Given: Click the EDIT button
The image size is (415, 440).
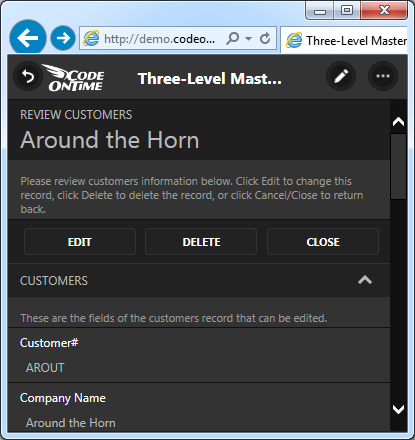Looking at the screenshot, I should coord(80,242).
